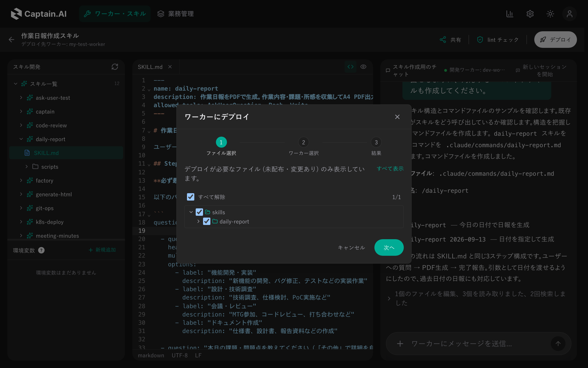Click step 2 ワーカー選択 indicator
The width and height of the screenshot is (588, 368).
[x=303, y=142]
